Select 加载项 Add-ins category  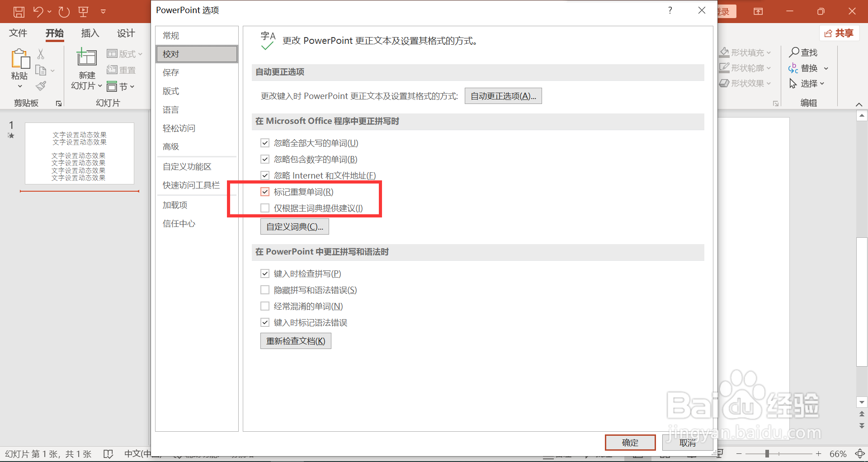tap(197, 205)
